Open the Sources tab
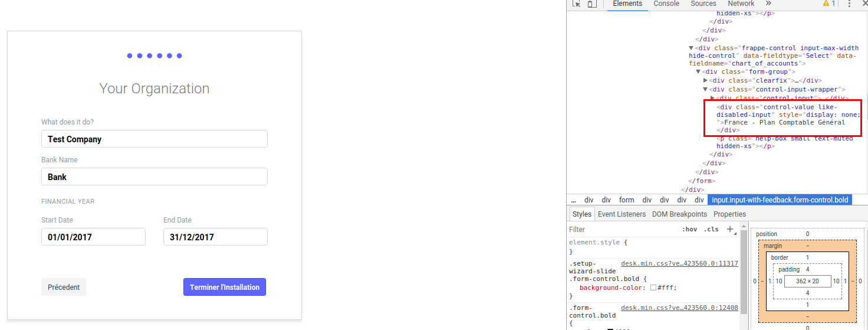 (703, 4)
